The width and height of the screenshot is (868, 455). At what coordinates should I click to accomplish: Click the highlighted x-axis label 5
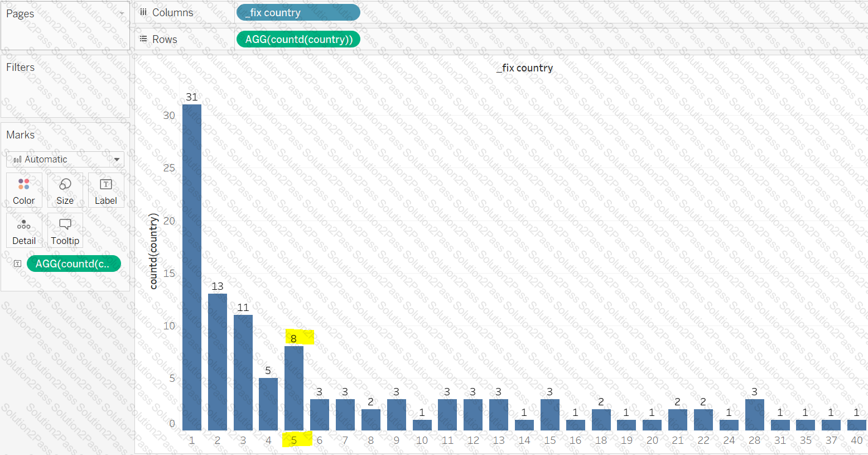(x=294, y=440)
